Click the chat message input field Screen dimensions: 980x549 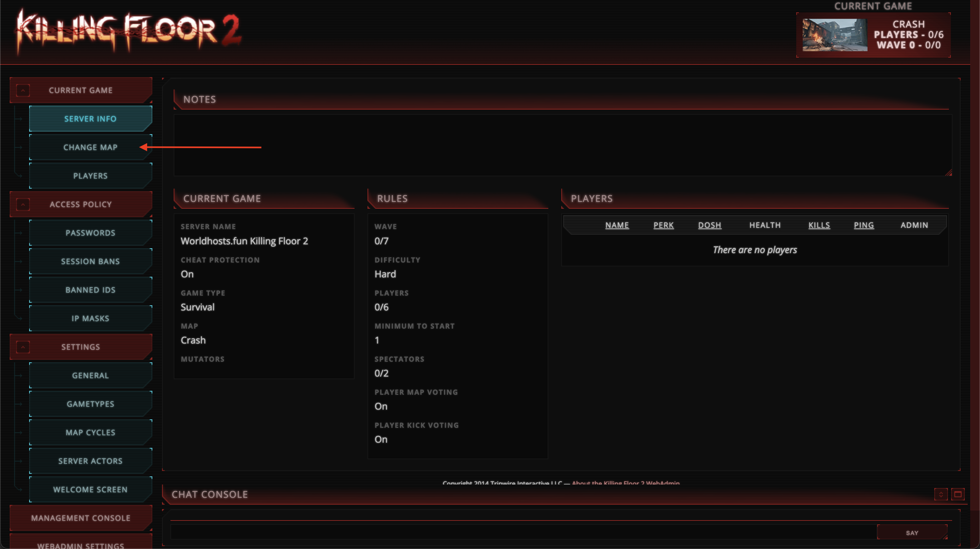523,532
